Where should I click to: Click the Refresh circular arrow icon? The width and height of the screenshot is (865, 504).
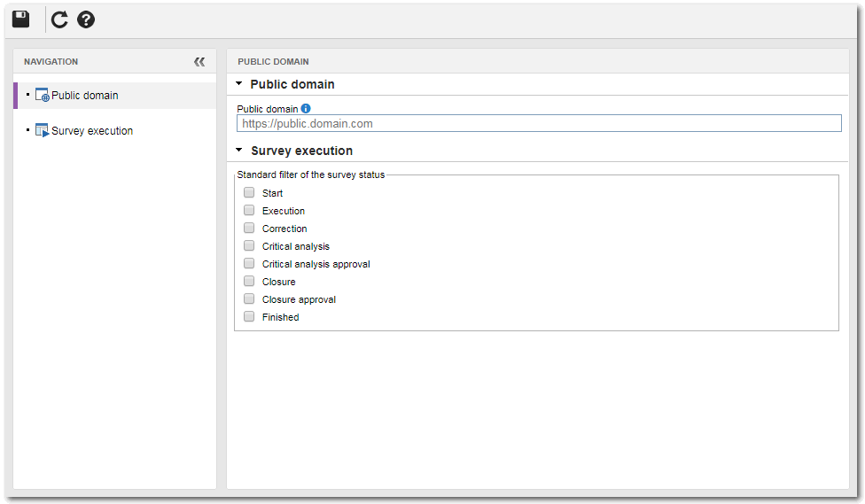click(x=59, y=19)
